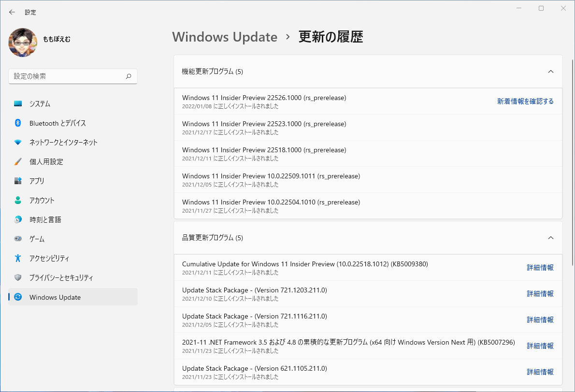The width and height of the screenshot is (575, 392).
Task: Click the 更新の履歴 page heading
Action: [x=331, y=37]
